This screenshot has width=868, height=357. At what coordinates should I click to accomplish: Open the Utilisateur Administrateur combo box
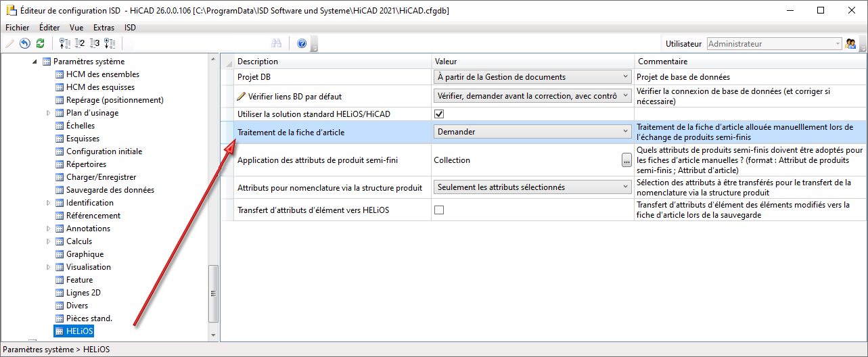[x=774, y=43]
